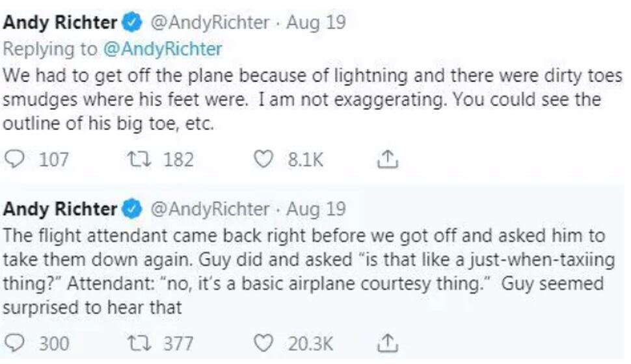The height and width of the screenshot is (364, 631).
Task: Click the reply icon on first tweet
Action: tap(14, 159)
